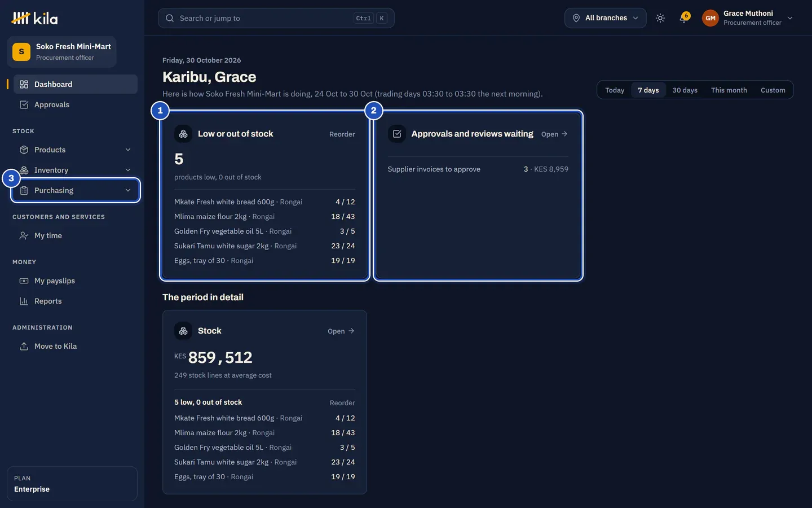Click the Soko Fresh Mini-Mart avatar icon
The width and height of the screenshot is (812, 508).
click(21, 52)
